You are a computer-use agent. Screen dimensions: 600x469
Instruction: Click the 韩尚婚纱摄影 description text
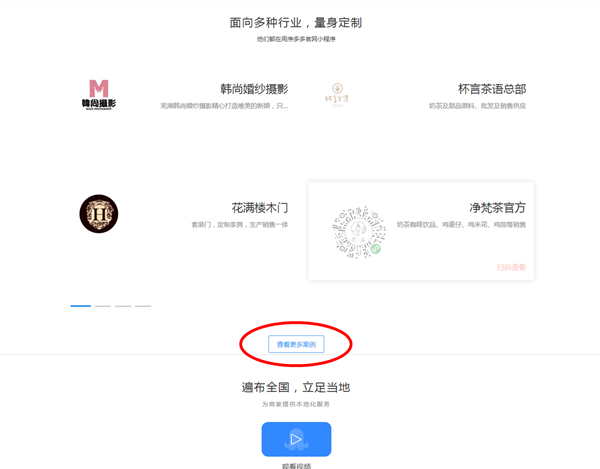point(224,106)
